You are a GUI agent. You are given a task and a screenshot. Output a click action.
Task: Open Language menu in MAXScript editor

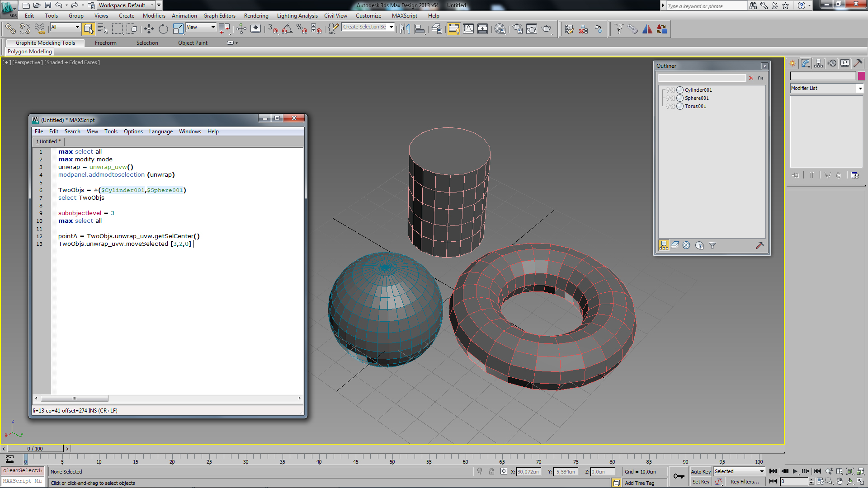point(160,131)
